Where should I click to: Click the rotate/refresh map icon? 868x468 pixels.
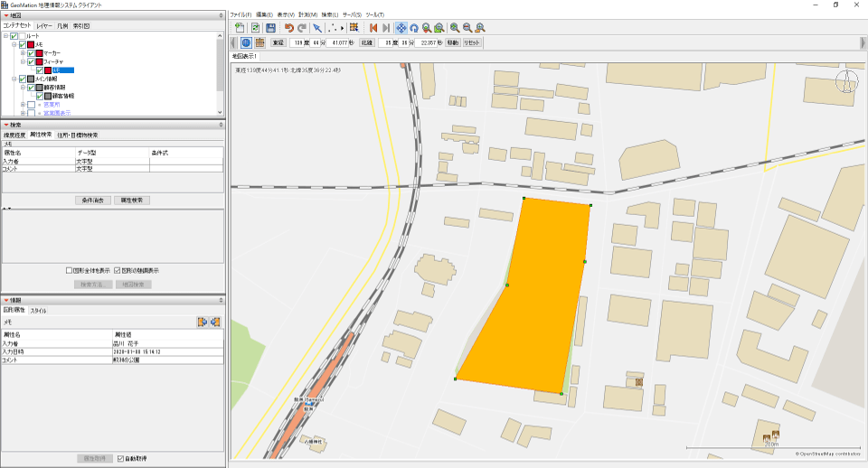413,28
